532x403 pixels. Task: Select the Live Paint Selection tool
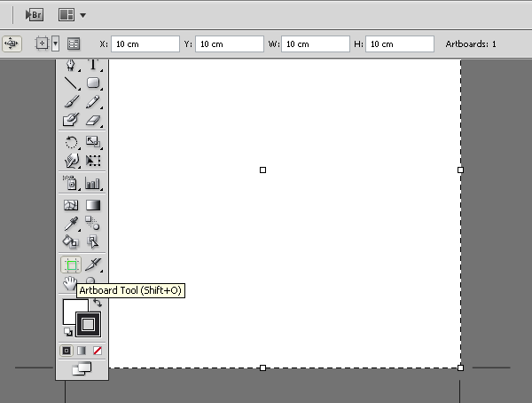(x=93, y=242)
